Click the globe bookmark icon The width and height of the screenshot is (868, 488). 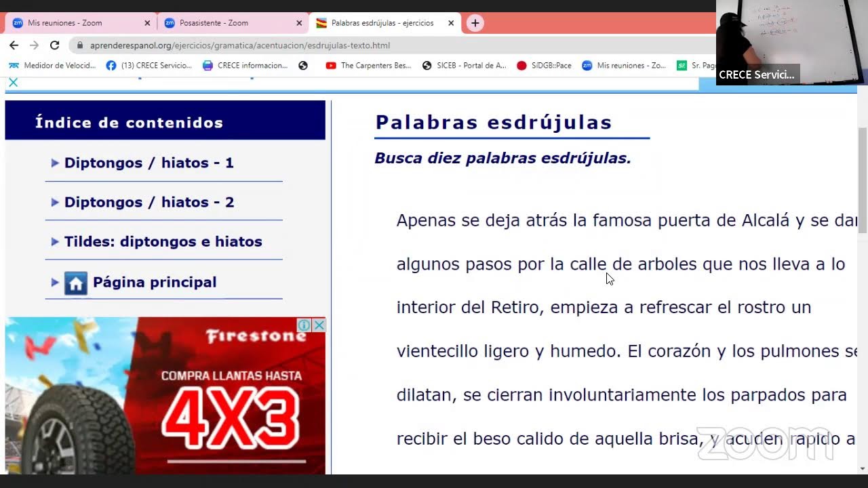coord(303,66)
